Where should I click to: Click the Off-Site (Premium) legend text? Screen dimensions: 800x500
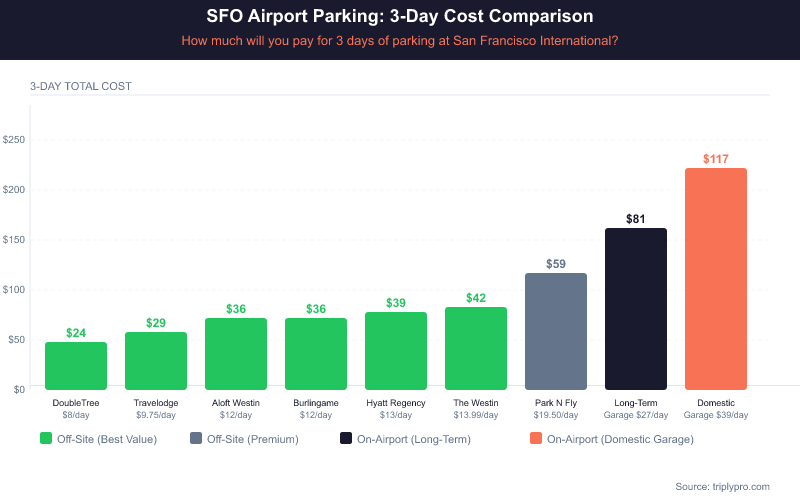tap(245, 438)
